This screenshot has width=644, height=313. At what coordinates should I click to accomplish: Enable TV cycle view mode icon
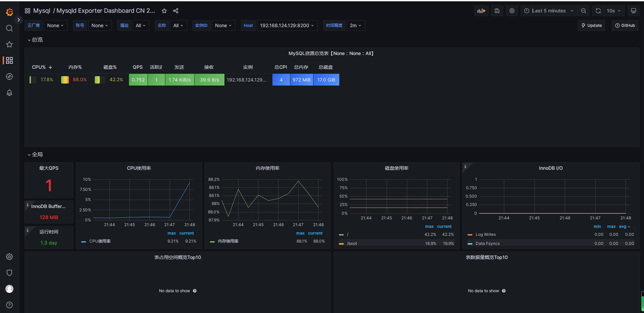633,10
